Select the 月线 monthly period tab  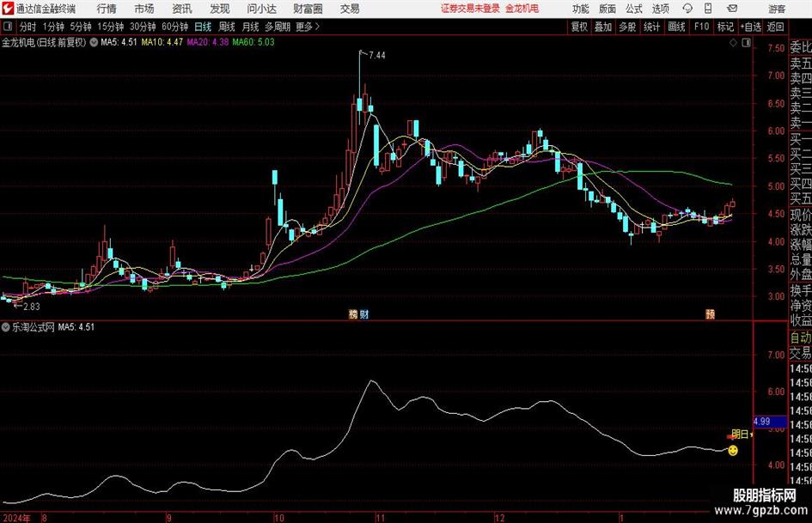coord(251,27)
